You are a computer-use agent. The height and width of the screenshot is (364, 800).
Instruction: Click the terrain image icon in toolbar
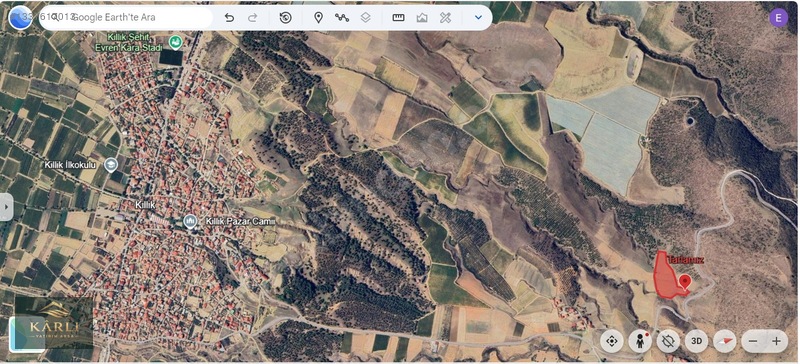pyautogui.click(x=422, y=18)
